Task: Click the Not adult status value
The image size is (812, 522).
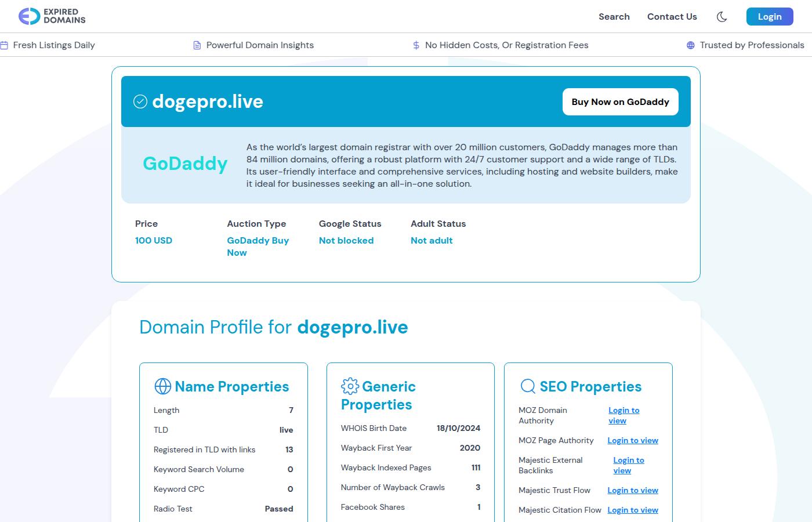Action: pos(432,241)
